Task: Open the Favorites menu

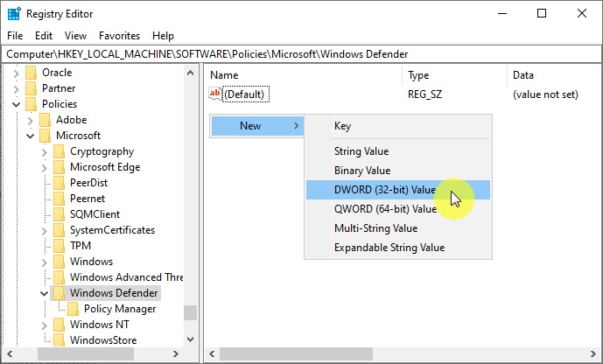Action: (x=119, y=36)
